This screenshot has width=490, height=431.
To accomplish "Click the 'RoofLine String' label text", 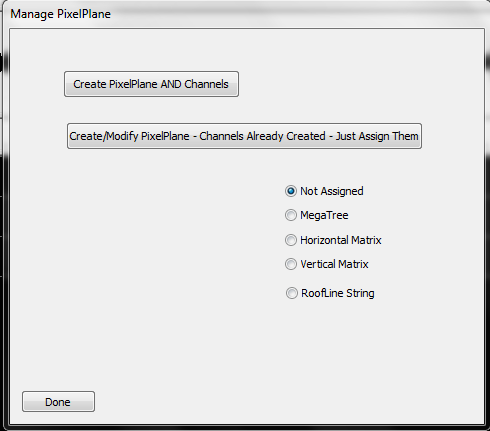I will pyautogui.click(x=338, y=293).
